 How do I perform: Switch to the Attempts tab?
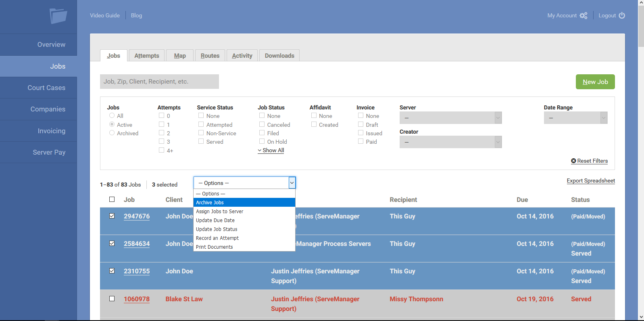click(147, 56)
